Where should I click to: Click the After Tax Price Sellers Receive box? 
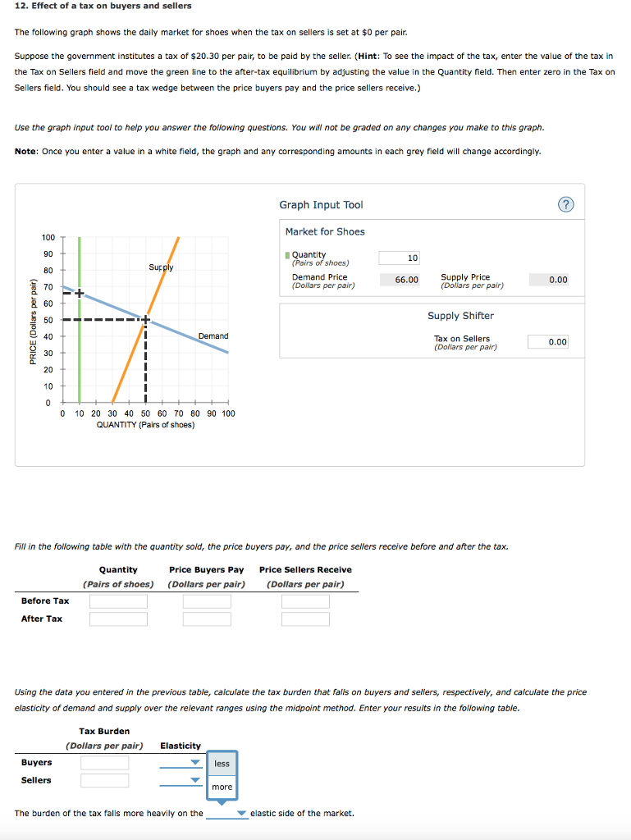tap(305, 619)
